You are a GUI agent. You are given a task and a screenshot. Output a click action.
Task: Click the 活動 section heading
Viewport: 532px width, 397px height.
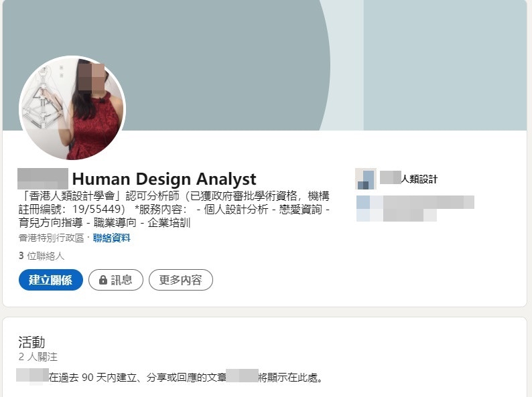[31, 343]
